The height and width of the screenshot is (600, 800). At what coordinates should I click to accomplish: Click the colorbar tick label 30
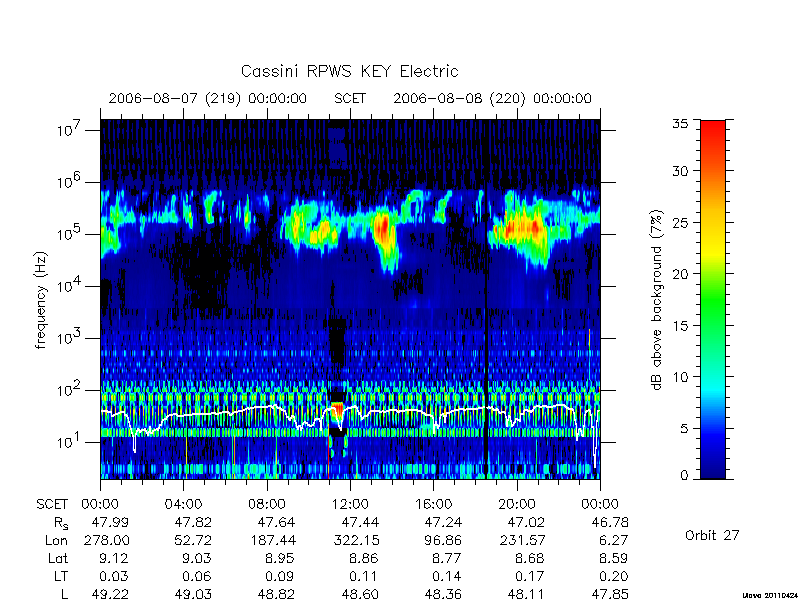point(680,171)
